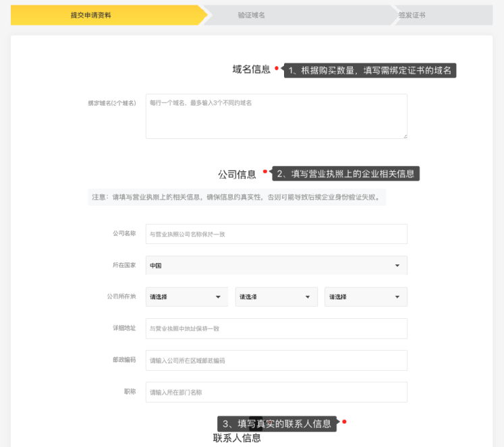
Task: Click the red dot beside 公司信息 heading
Action: (x=264, y=171)
